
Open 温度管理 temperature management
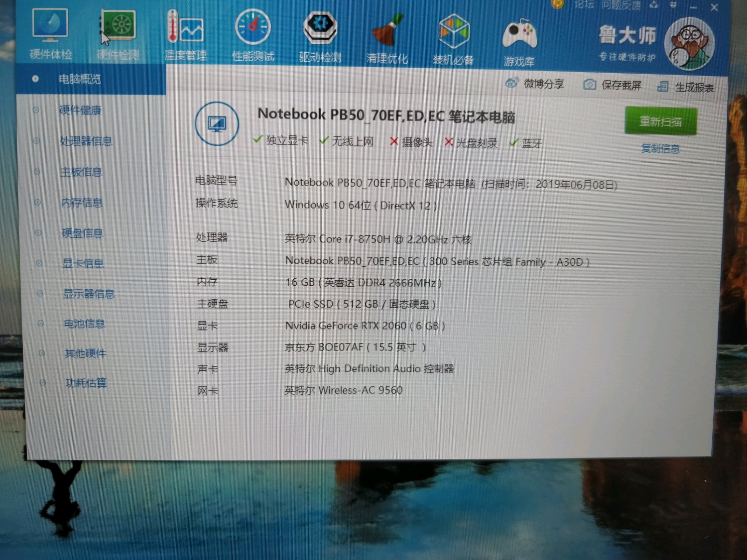185,35
